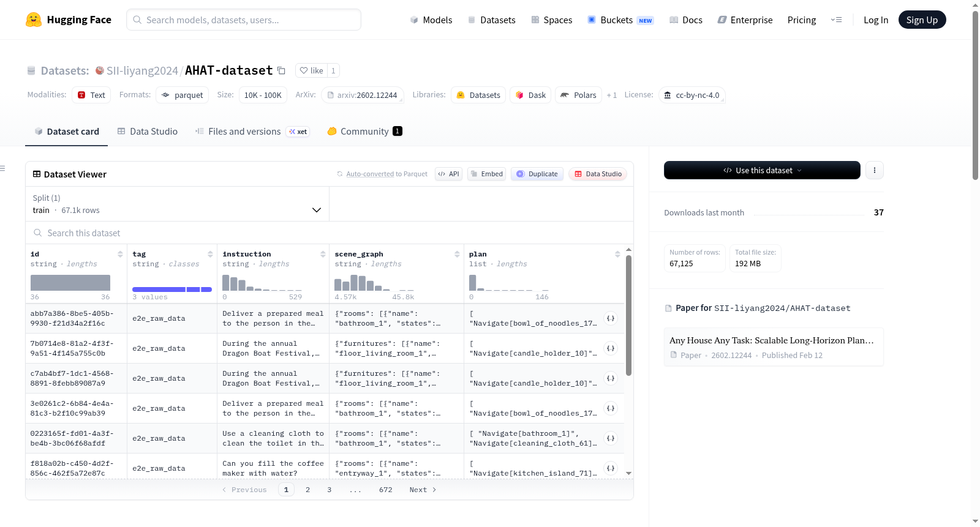Screen dimensions: 980x527
Task: Expand the JSON icon for the c7ab4bf7 row
Action: tap(611, 378)
